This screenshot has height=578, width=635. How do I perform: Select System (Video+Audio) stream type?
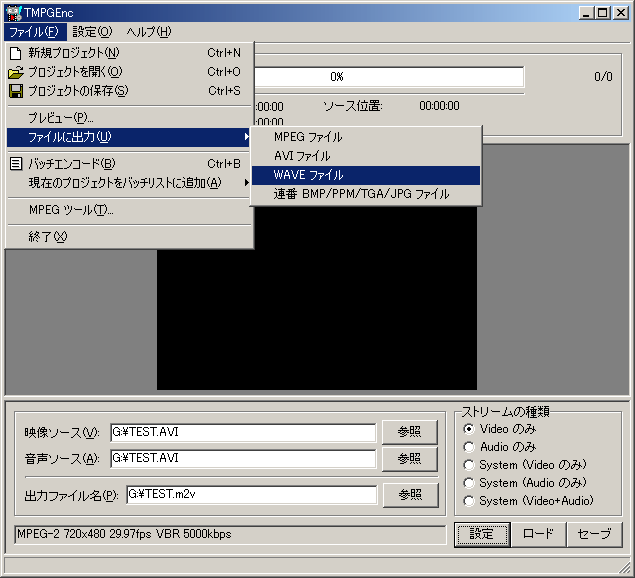pos(469,501)
